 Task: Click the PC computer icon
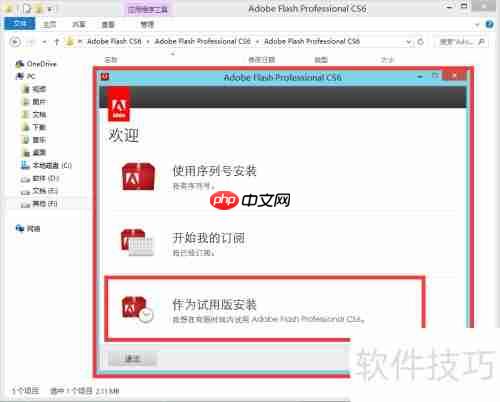pos(19,76)
